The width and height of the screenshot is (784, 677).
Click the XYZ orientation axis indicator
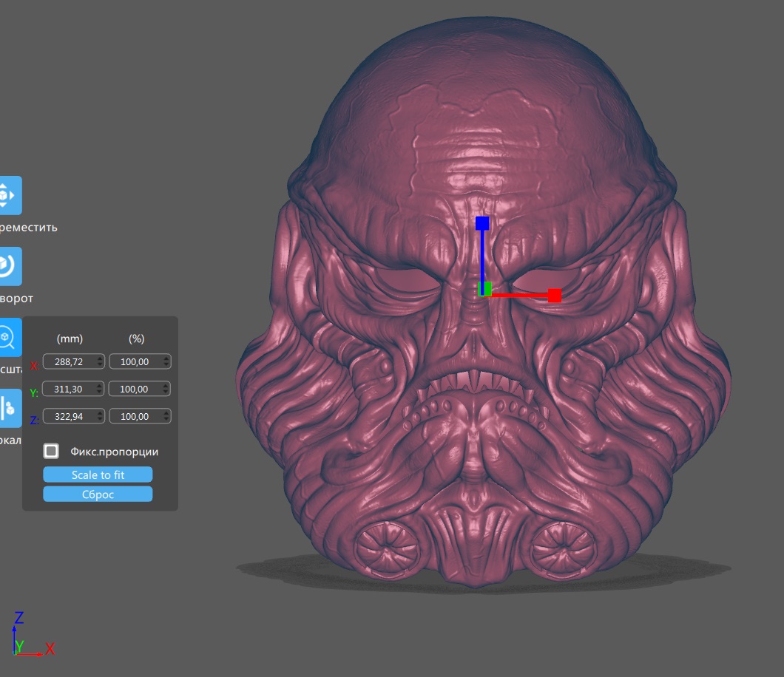click(33, 635)
